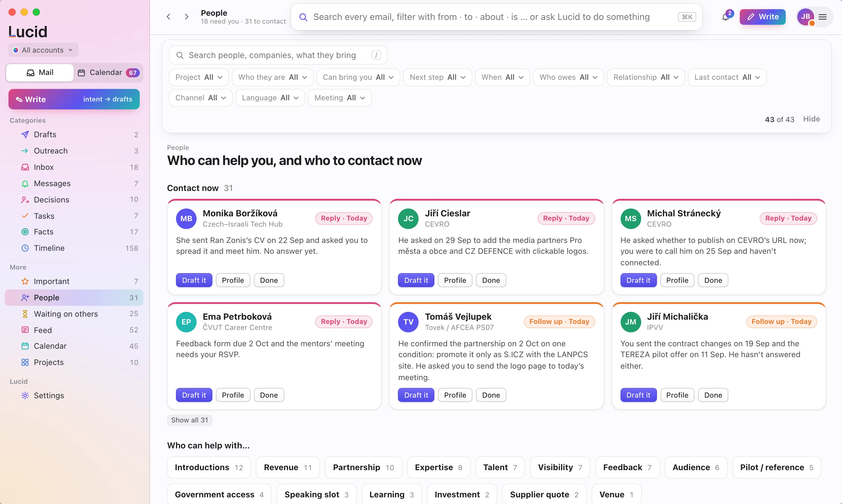This screenshot has height=504, width=842.
Task: Click the people search input field
Action: point(278,55)
